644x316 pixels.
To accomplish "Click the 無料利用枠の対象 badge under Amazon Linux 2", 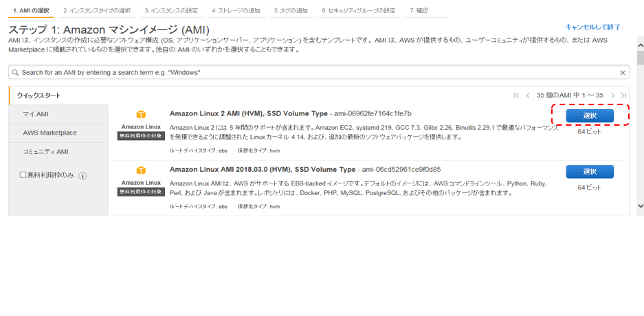I will pyautogui.click(x=141, y=136).
